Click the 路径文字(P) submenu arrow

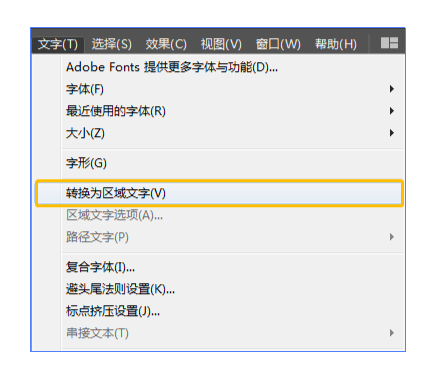[x=392, y=237]
